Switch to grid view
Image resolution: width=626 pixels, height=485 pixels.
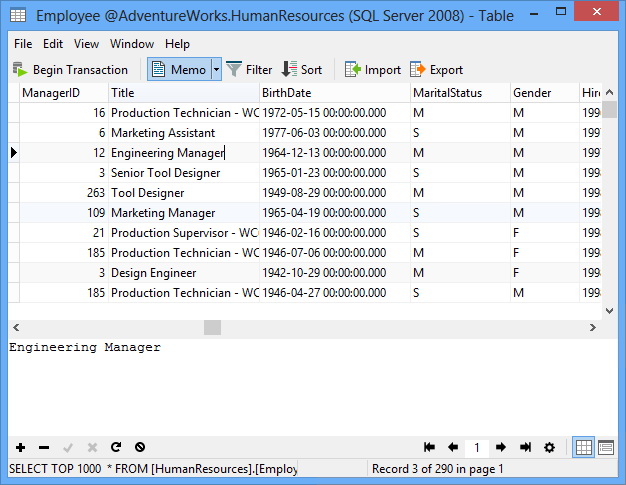pyautogui.click(x=584, y=448)
